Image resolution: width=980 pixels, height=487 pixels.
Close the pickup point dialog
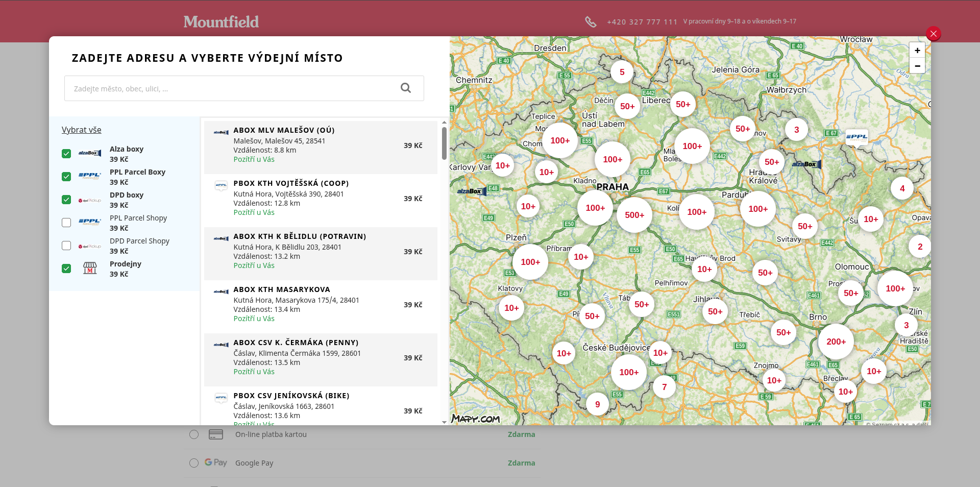click(933, 34)
